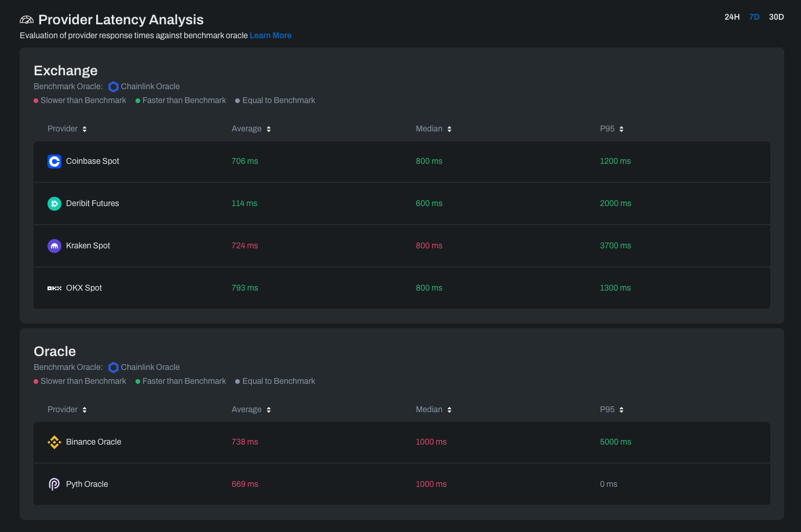Viewport: 801px width, 532px height.
Task: Click Binance Oracle median value 1000 ms
Action: click(431, 442)
